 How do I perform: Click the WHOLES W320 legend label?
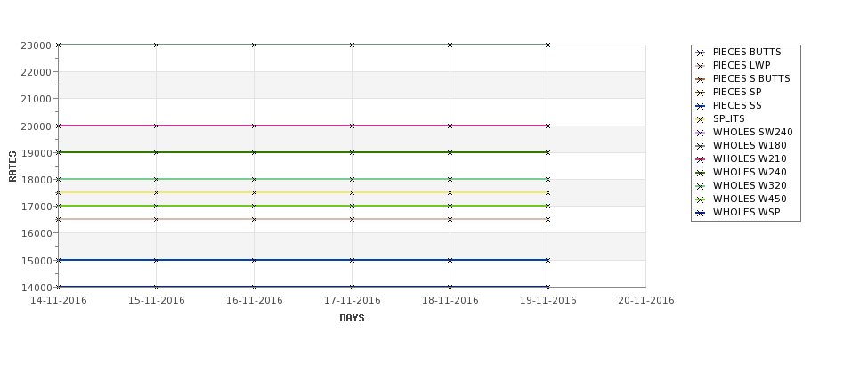750,185
